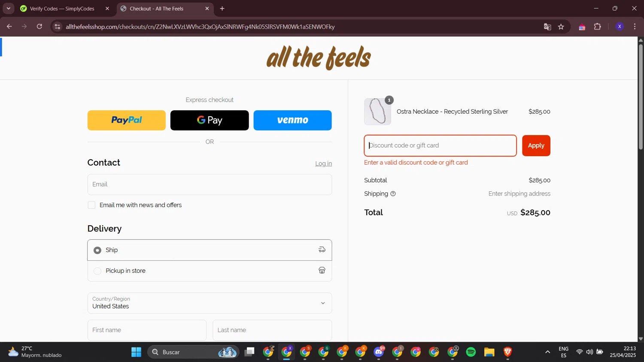Open a new browser tab
Image resolution: width=644 pixels, height=362 pixels.
click(222, 9)
